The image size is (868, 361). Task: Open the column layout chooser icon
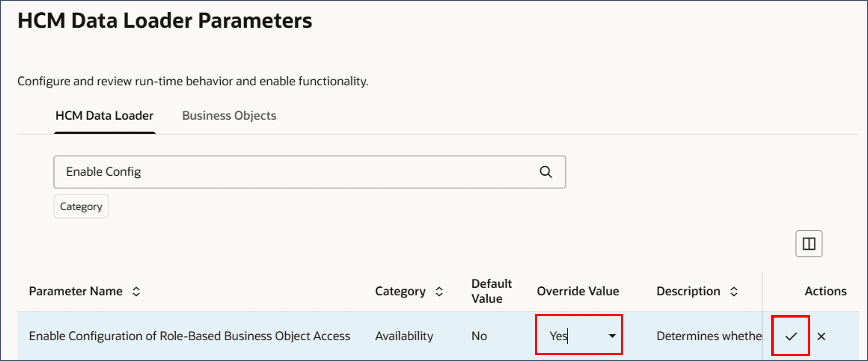(x=809, y=244)
